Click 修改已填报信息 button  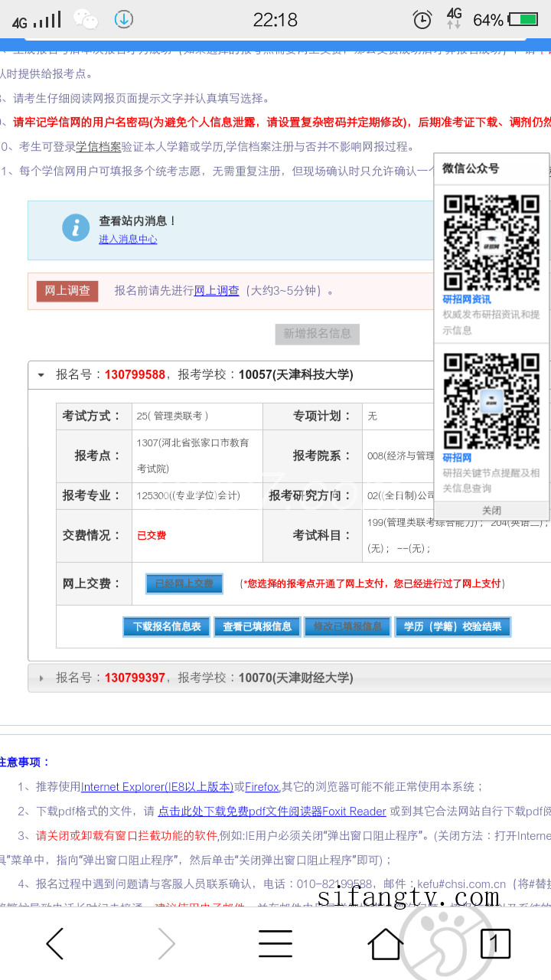[x=347, y=626]
